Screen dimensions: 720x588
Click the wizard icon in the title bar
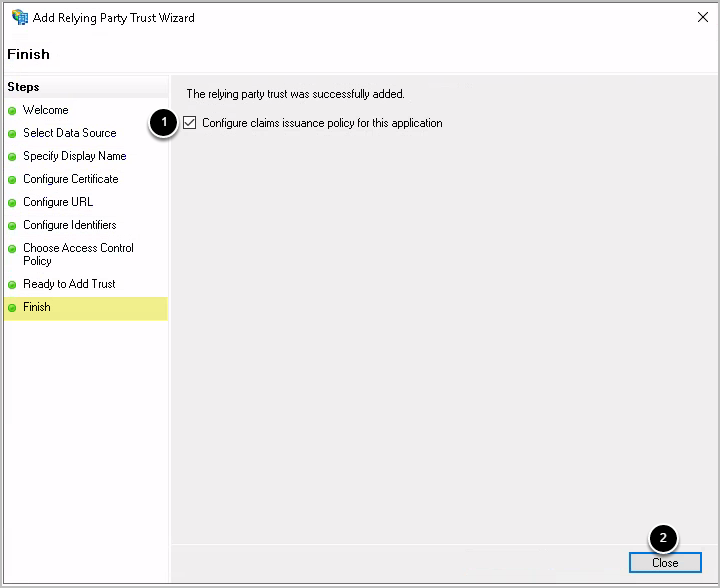click(19, 17)
